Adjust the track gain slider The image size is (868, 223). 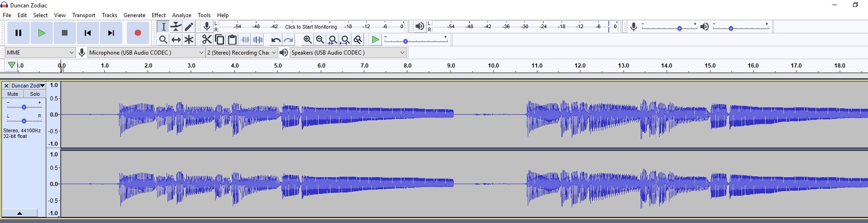point(24,107)
